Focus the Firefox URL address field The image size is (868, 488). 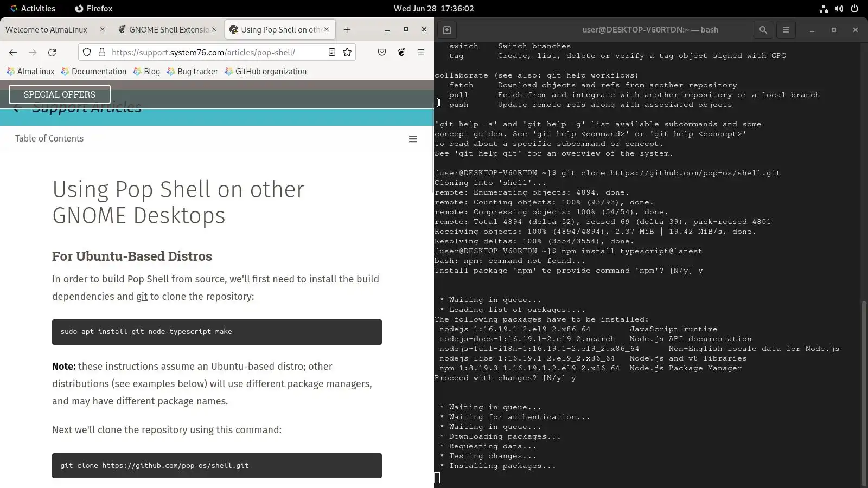pos(216,52)
